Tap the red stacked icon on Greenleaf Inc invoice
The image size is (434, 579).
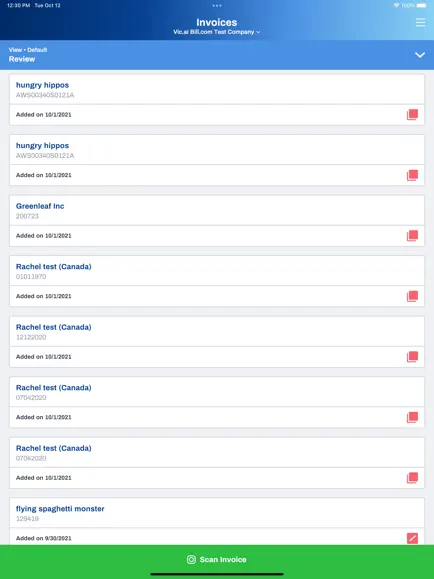pos(412,236)
